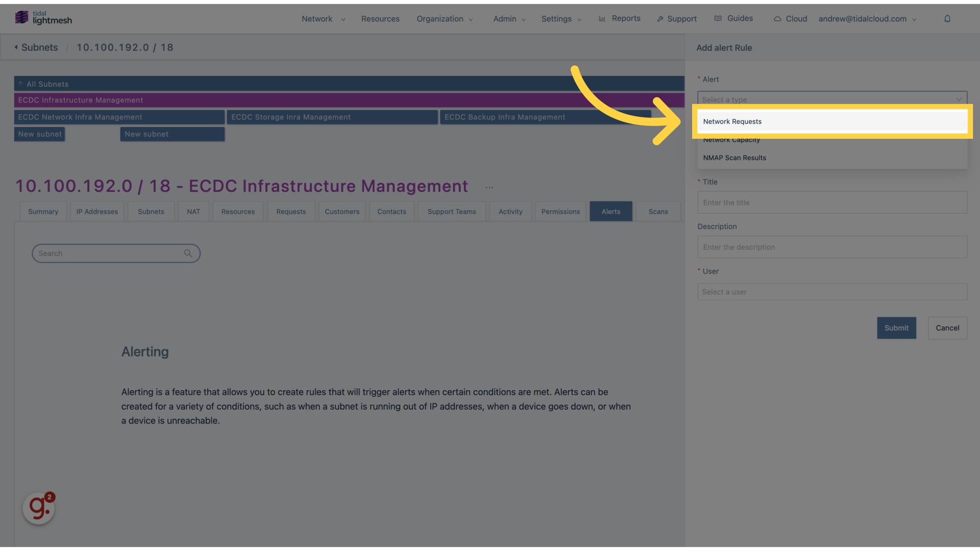The height and width of the screenshot is (551, 980).
Task: Select the Alert type dropdown
Action: [832, 99]
